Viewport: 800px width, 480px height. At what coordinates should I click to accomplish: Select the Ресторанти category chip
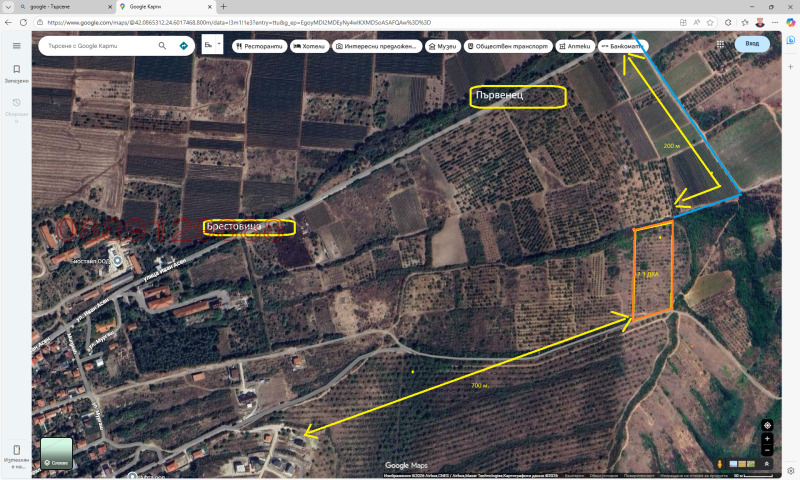click(x=259, y=46)
